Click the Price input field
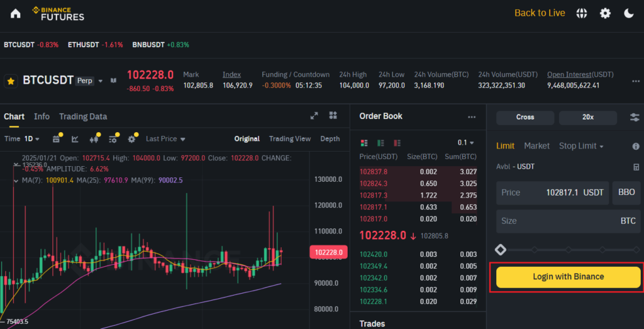The width and height of the screenshot is (644, 329). point(552,192)
